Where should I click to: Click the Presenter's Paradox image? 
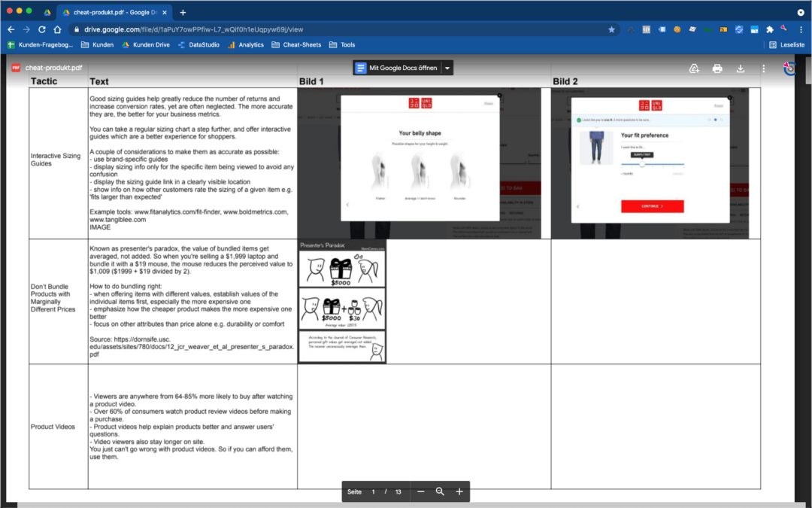[x=342, y=301]
